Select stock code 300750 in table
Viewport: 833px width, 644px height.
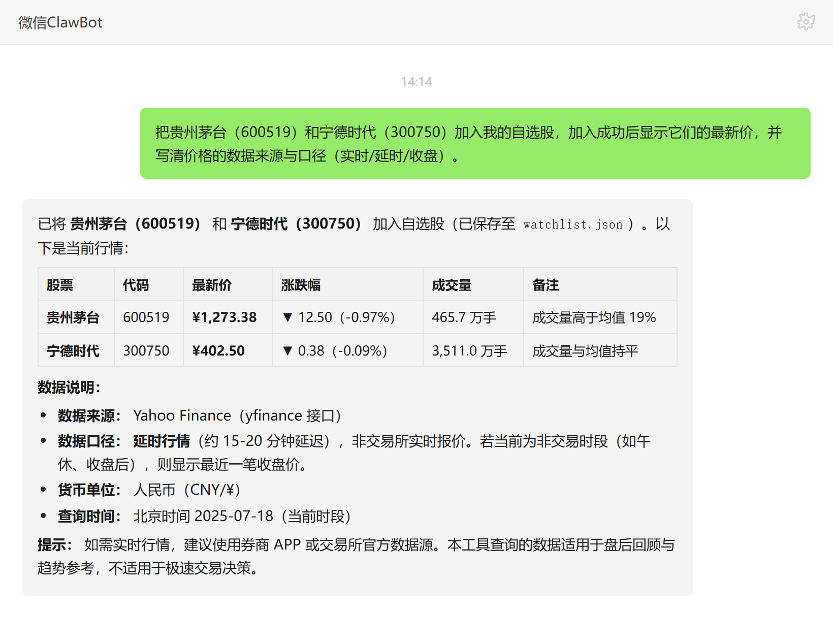[149, 350]
